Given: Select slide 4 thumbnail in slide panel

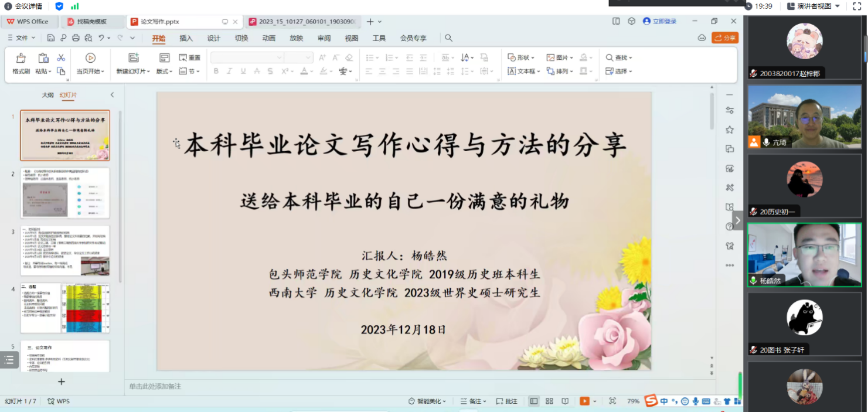Looking at the screenshot, I should tap(65, 308).
